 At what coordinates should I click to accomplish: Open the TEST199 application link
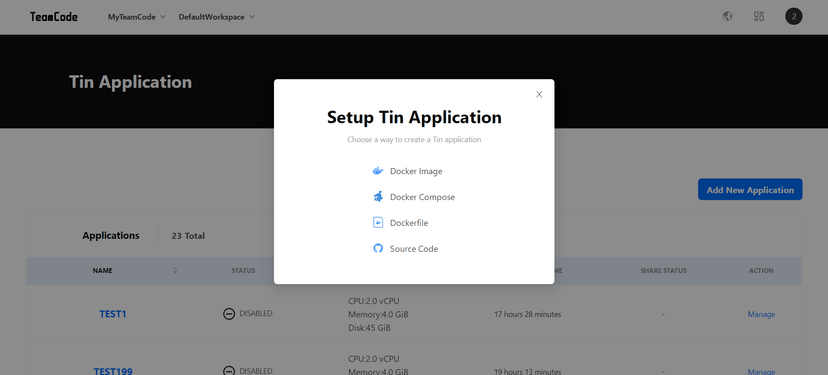(113, 371)
